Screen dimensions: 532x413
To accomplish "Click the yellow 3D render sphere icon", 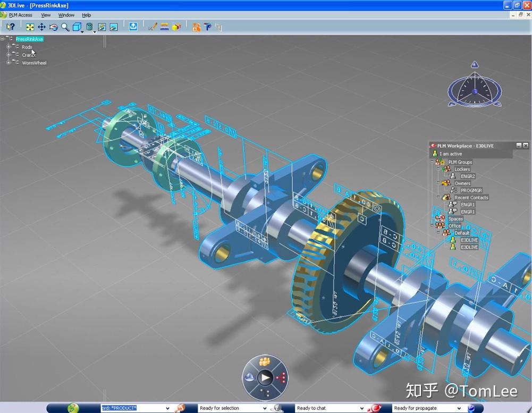I will pos(175,27).
